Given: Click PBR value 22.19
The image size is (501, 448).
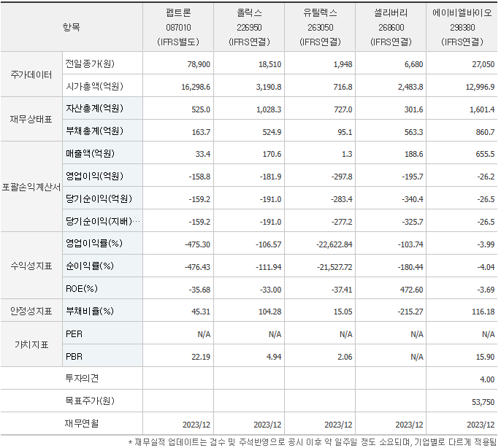Looking at the screenshot, I should point(201,357).
